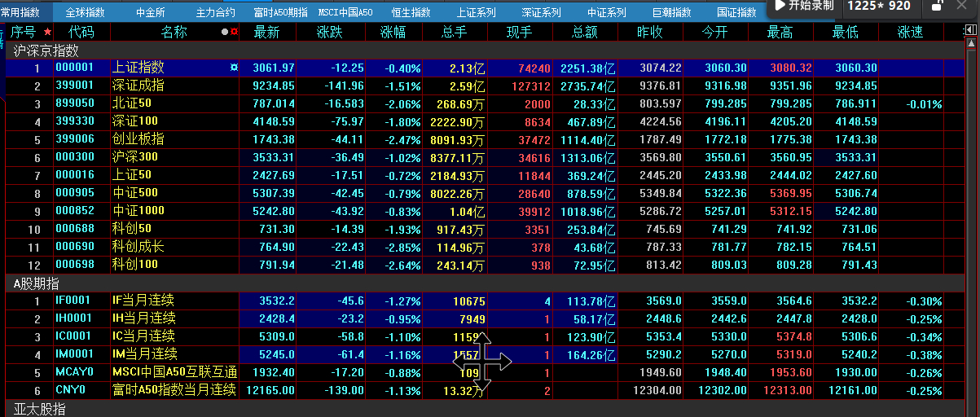980x417 pixels.
Task: Go to the 恒生指数 tab
Action: coord(411,12)
